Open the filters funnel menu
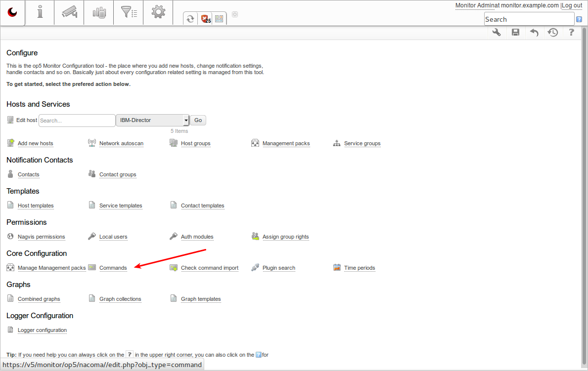 tap(129, 12)
